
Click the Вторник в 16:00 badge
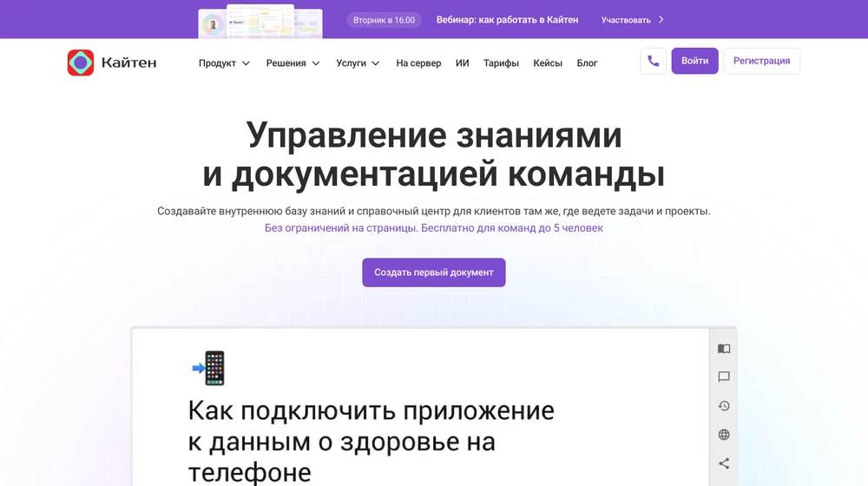click(385, 20)
